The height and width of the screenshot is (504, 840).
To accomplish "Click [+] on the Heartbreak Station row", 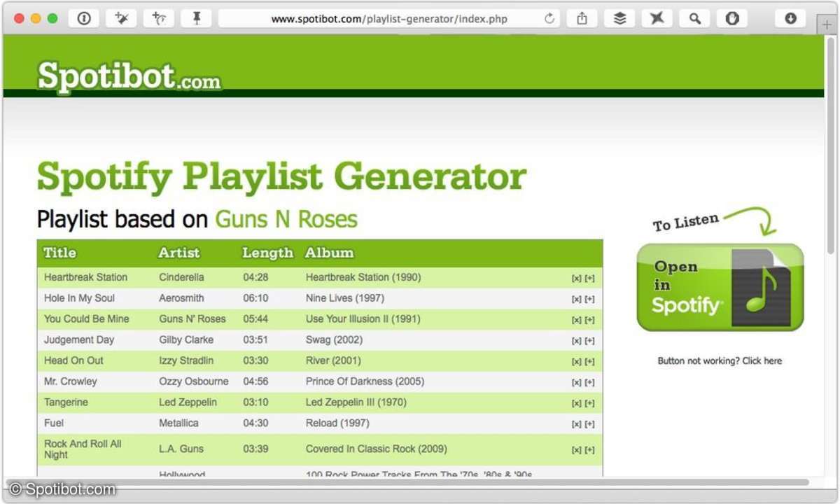I will click(x=589, y=278).
